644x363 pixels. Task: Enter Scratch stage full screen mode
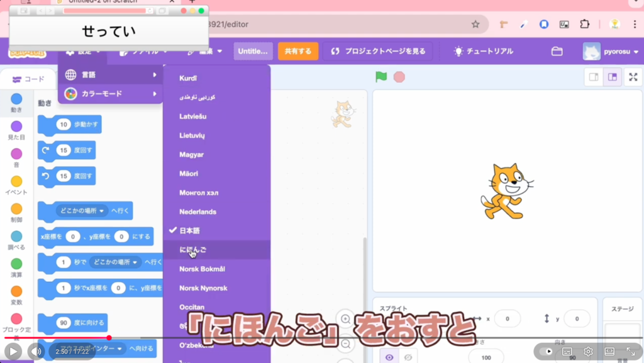click(633, 77)
